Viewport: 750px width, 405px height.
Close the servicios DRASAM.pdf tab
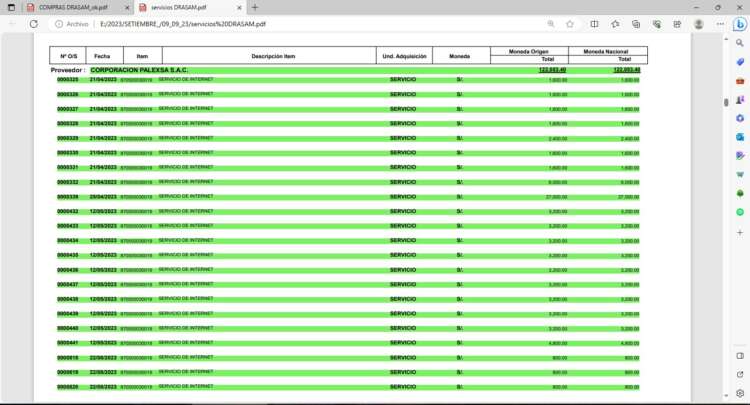236,7
